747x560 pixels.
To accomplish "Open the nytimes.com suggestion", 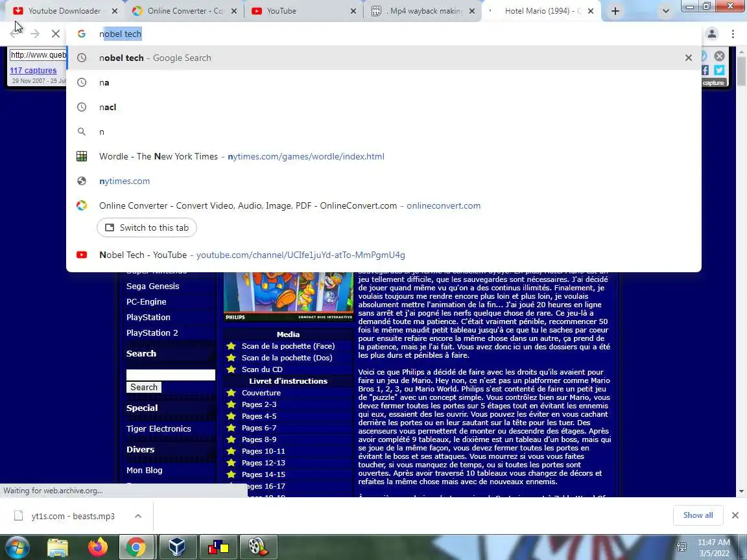I will point(383,181).
